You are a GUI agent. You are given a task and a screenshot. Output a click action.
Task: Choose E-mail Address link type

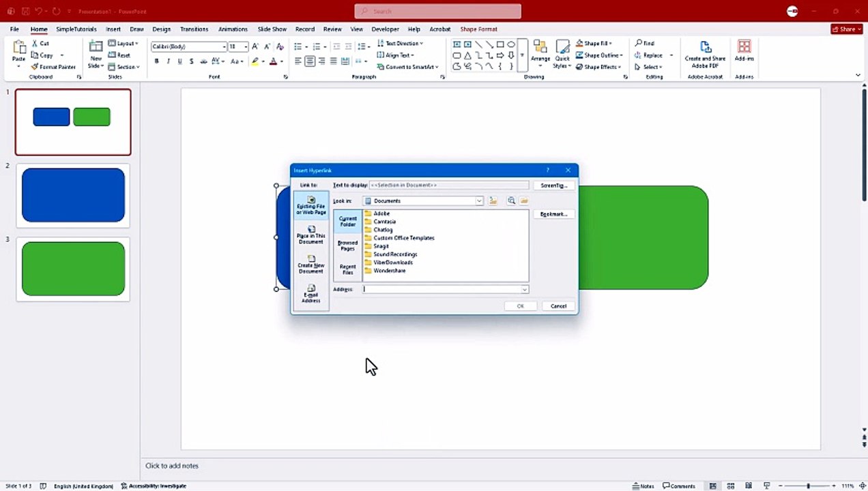310,294
